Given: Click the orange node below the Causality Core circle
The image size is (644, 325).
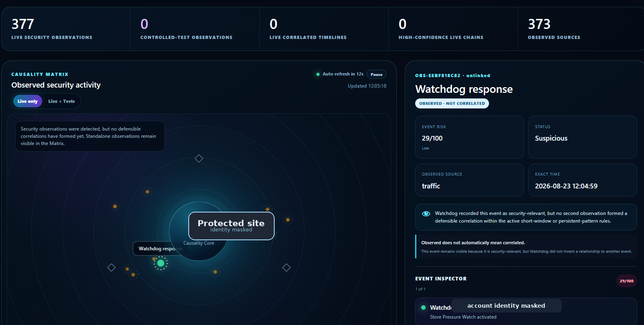Looking at the screenshot, I should (215, 272).
